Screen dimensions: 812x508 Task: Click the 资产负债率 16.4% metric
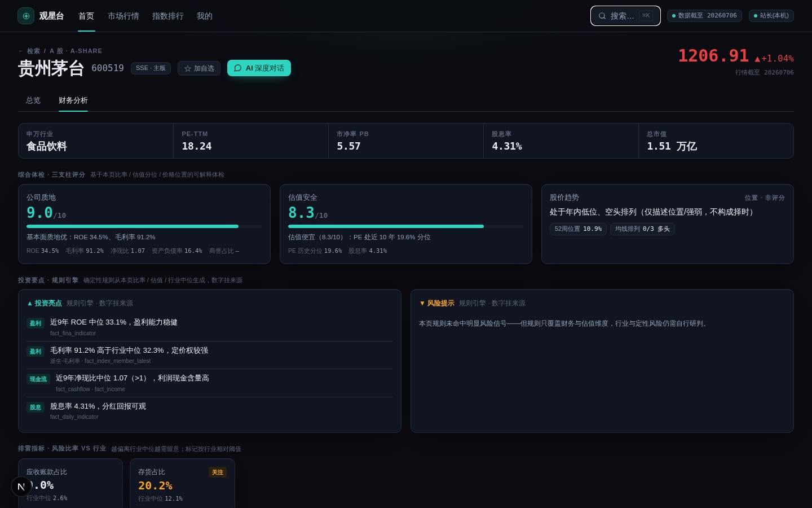click(x=176, y=251)
